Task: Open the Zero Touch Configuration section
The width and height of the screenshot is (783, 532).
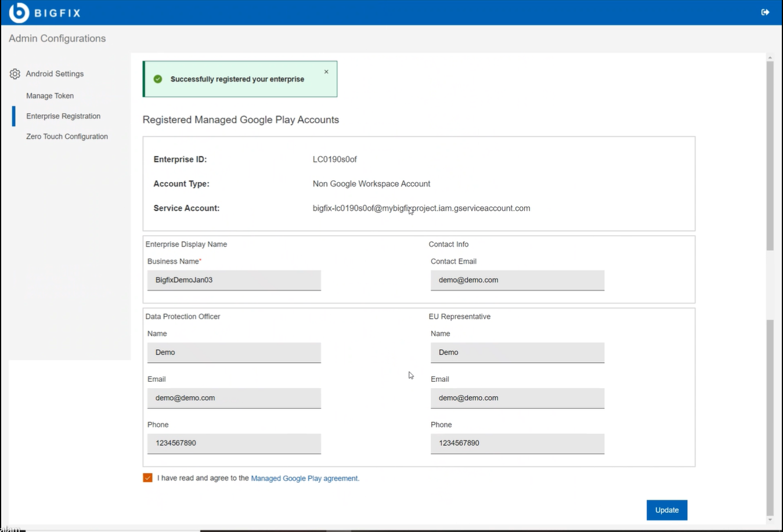Action: click(x=67, y=136)
